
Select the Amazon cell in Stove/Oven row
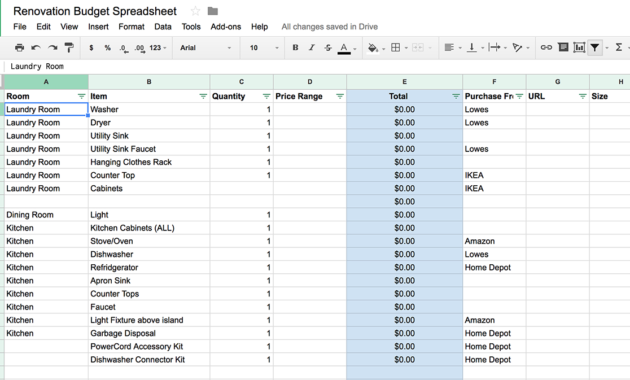point(494,241)
